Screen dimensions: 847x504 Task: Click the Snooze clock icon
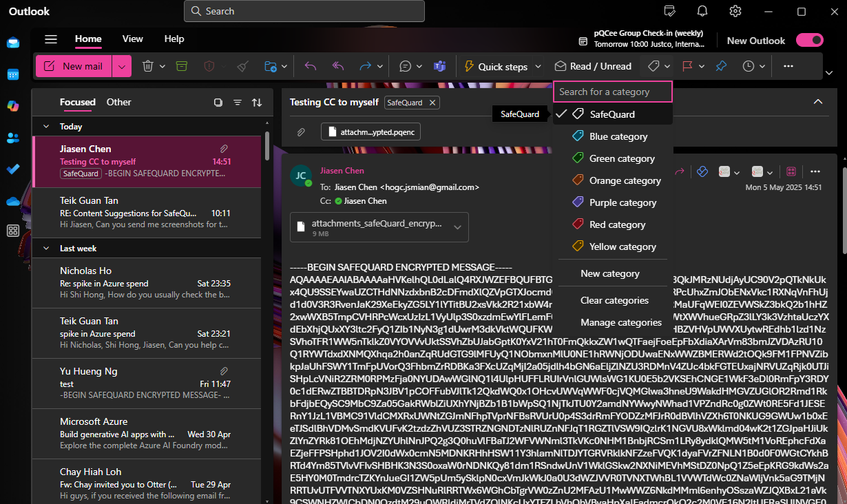pos(749,66)
